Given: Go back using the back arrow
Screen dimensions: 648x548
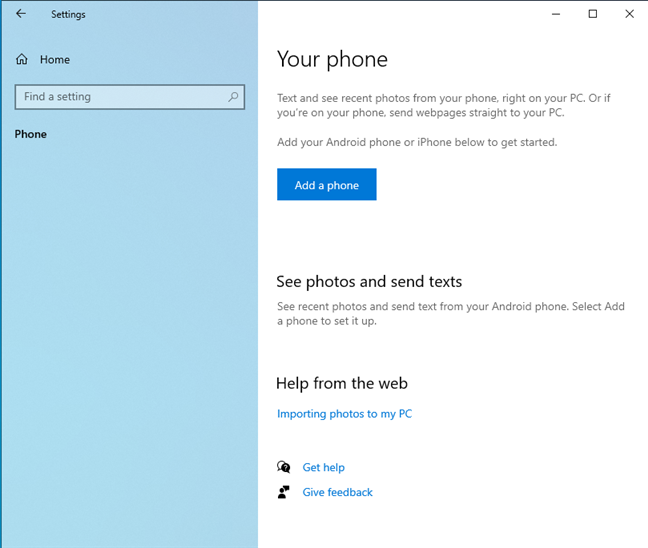Looking at the screenshot, I should 21,14.
